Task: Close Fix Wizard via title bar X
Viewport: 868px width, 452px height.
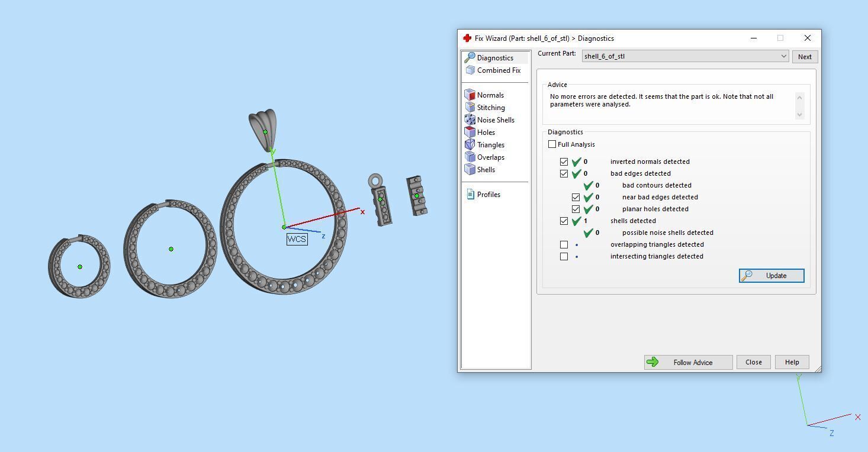Action: click(x=807, y=38)
